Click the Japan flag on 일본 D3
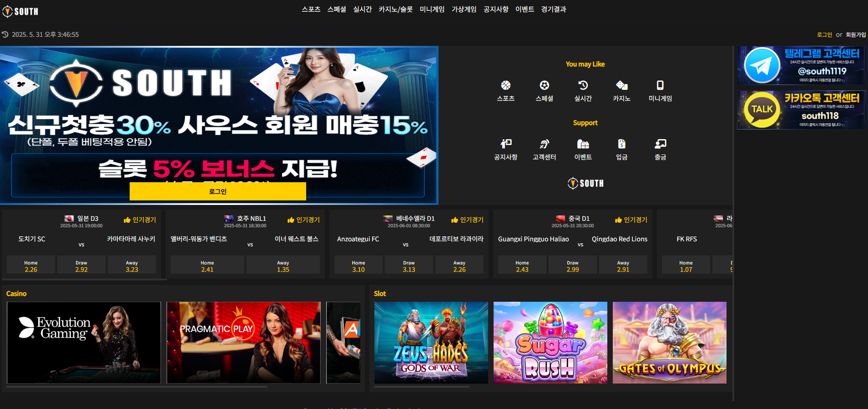 coord(69,219)
